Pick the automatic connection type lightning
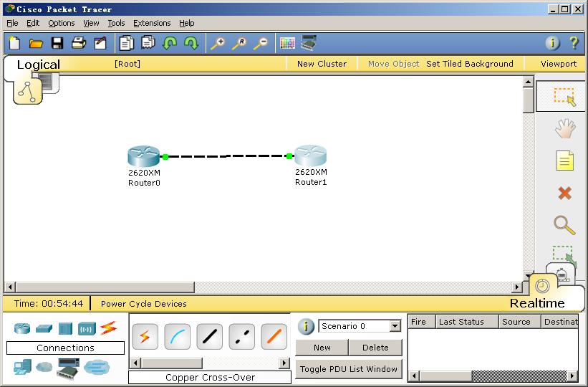 point(145,337)
